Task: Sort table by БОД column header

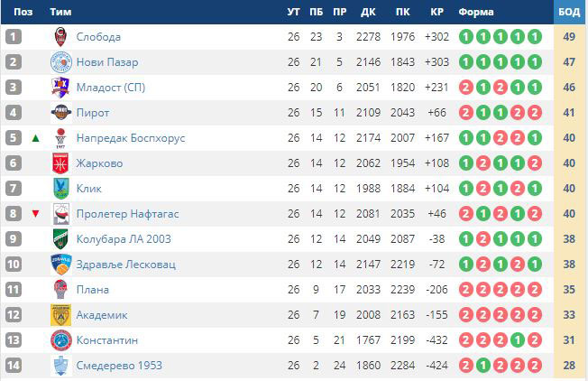Action: (x=569, y=12)
